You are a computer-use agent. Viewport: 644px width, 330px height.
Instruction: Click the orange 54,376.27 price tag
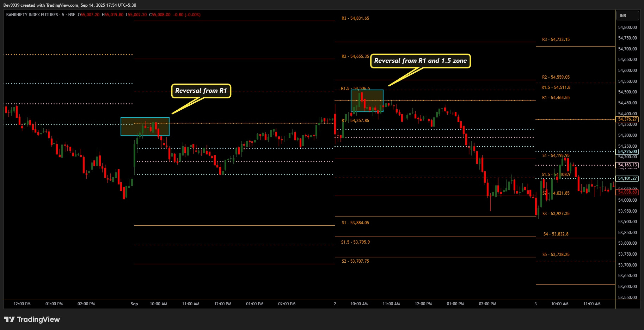[627, 119]
